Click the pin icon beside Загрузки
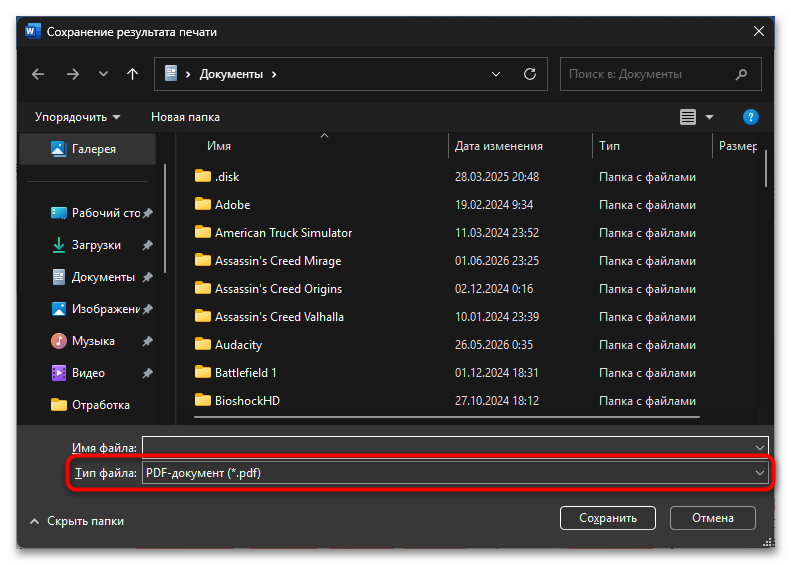791x565 pixels. [x=147, y=245]
